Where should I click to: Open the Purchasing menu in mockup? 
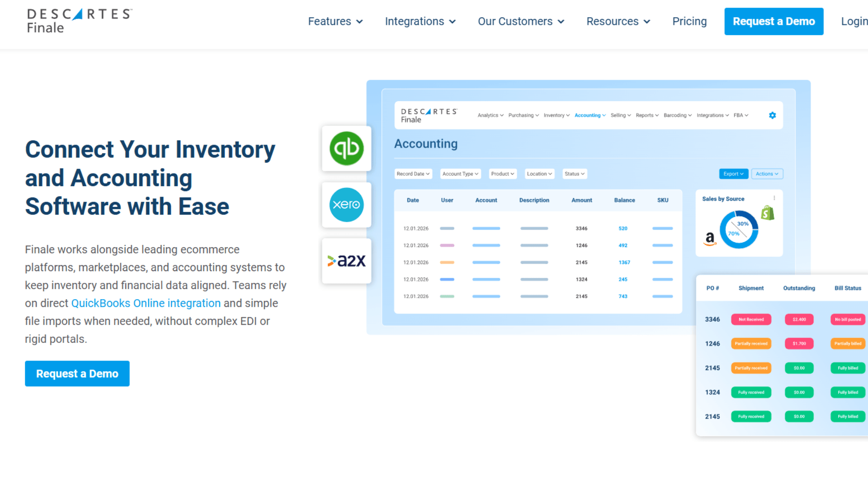click(x=524, y=115)
